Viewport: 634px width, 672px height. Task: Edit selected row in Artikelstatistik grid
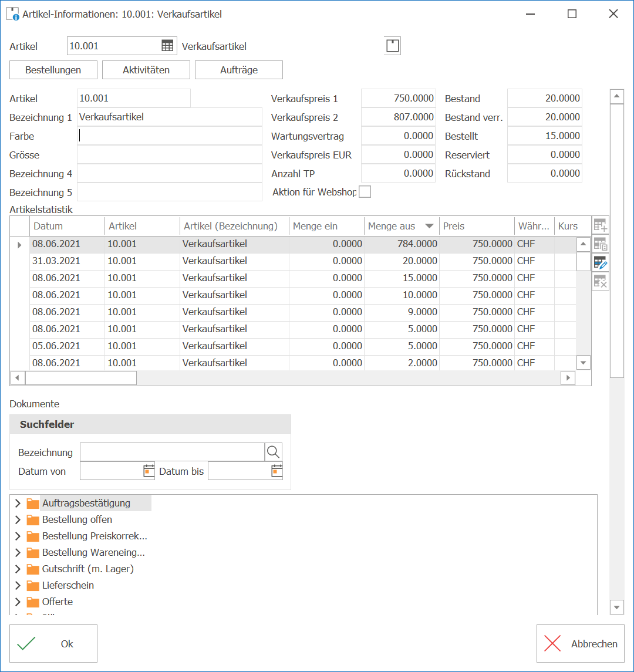click(x=600, y=263)
